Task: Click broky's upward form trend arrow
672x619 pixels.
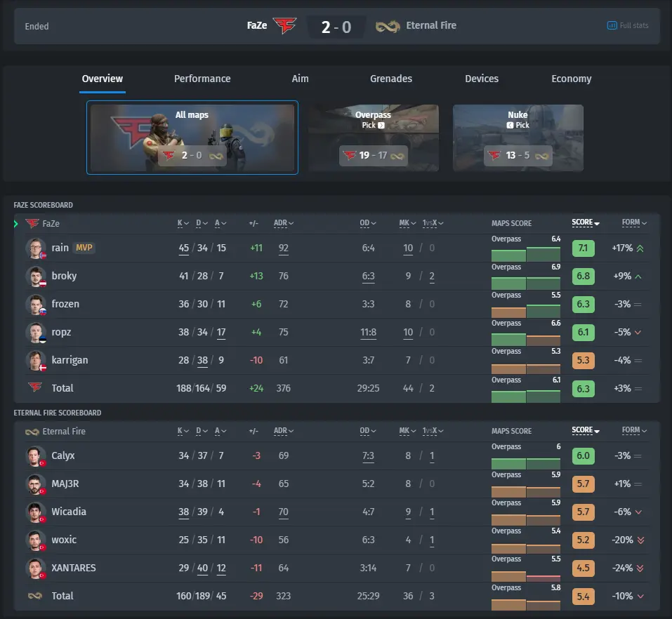Action: tap(638, 277)
